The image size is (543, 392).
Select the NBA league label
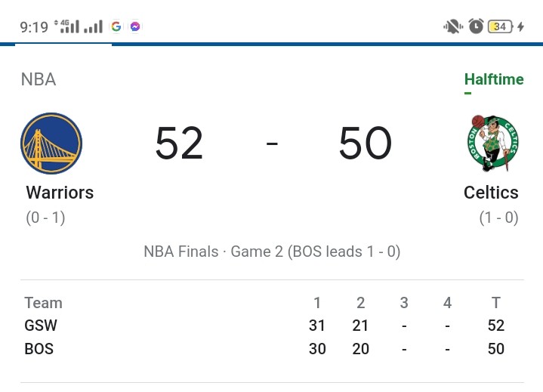pyautogui.click(x=39, y=79)
